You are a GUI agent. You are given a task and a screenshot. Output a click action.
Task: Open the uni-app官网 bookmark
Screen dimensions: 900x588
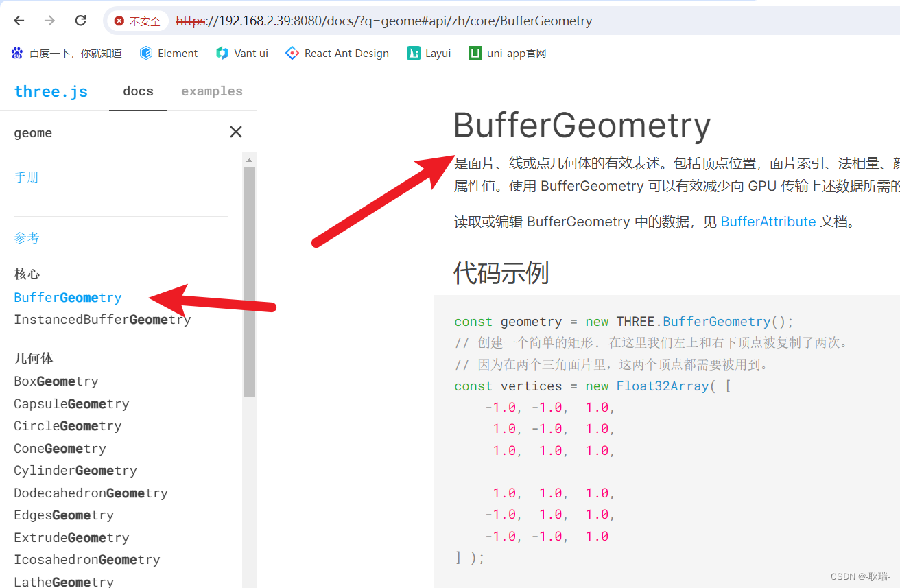tap(507, 53)
